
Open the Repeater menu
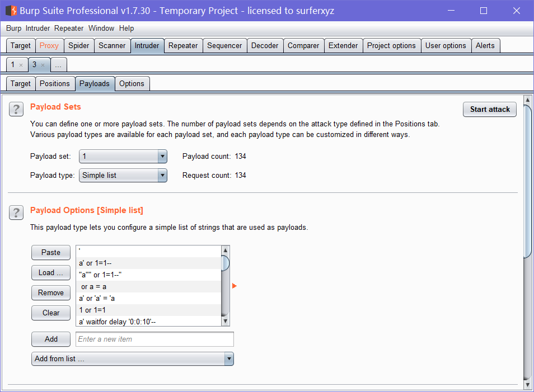pos(69,29)
